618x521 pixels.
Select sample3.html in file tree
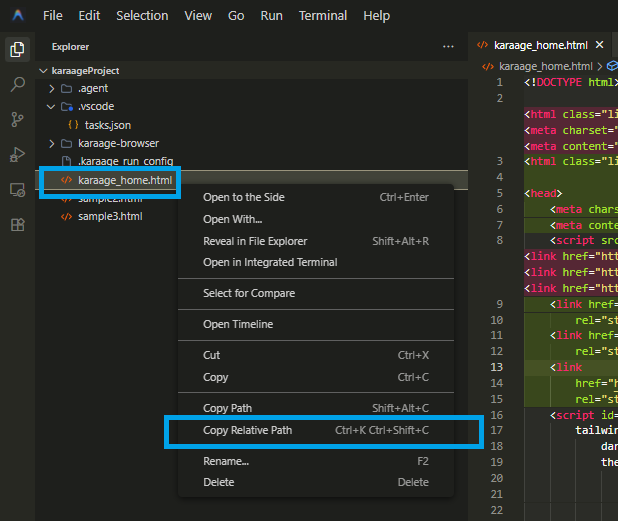pyautogui.click(x=112, y=216)
